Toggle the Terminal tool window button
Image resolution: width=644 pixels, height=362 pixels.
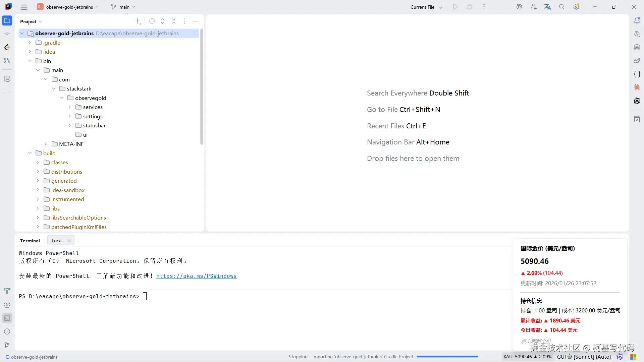(7, 318)
